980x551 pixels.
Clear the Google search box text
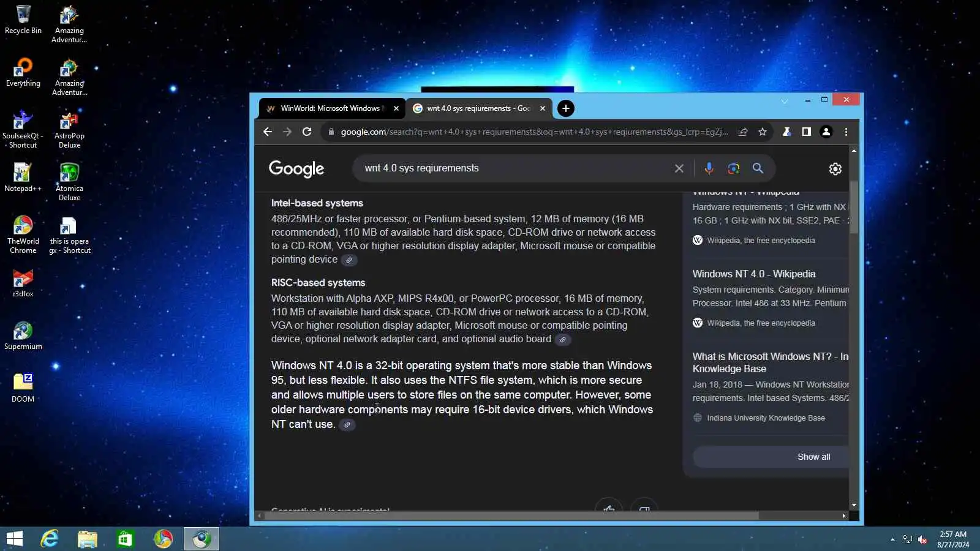[x=679, y=168]
